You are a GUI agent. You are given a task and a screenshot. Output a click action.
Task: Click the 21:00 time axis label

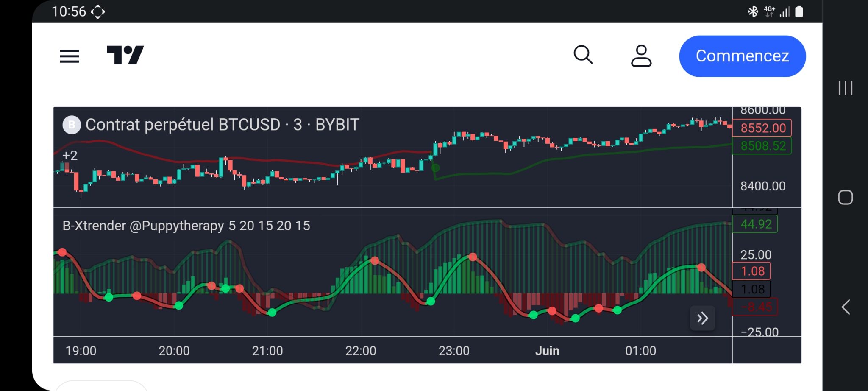[x=267, y=351]
